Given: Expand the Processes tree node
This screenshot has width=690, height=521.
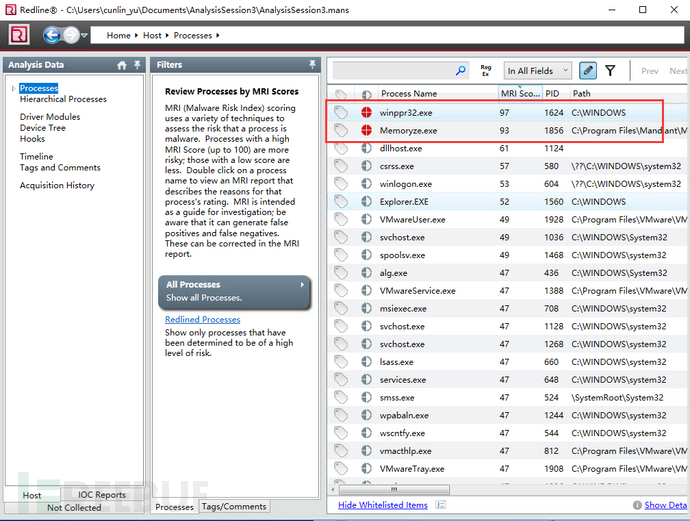Looking at the screenshot, I should [x=13, y=89].
